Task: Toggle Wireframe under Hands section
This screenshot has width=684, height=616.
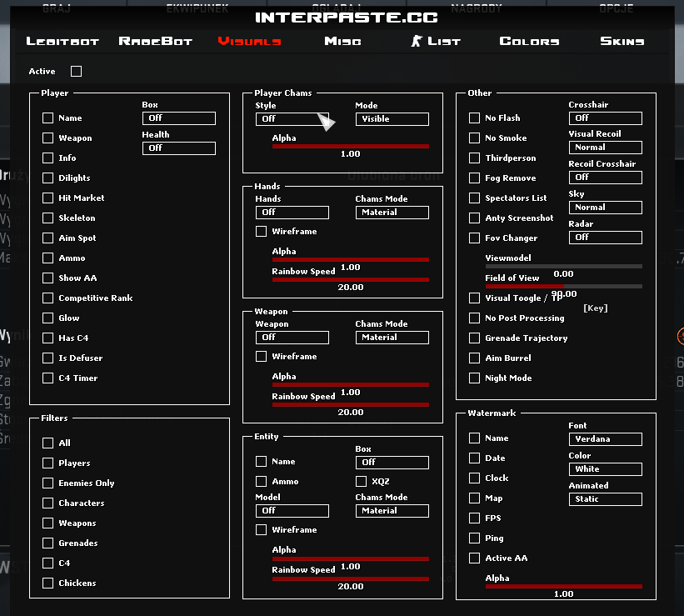Action: click(x=262, y=232)
